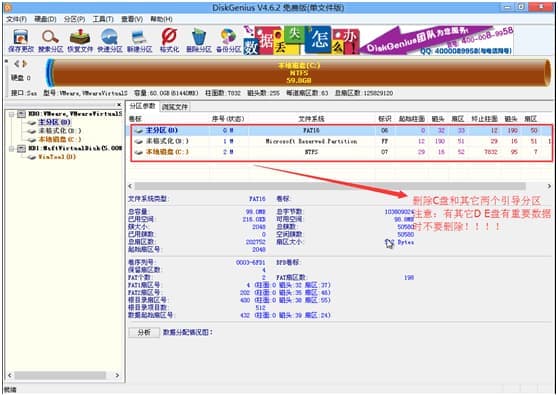Open the 帮助(H) menu
Screen dimensions: 558x396
tap(161, 19)
